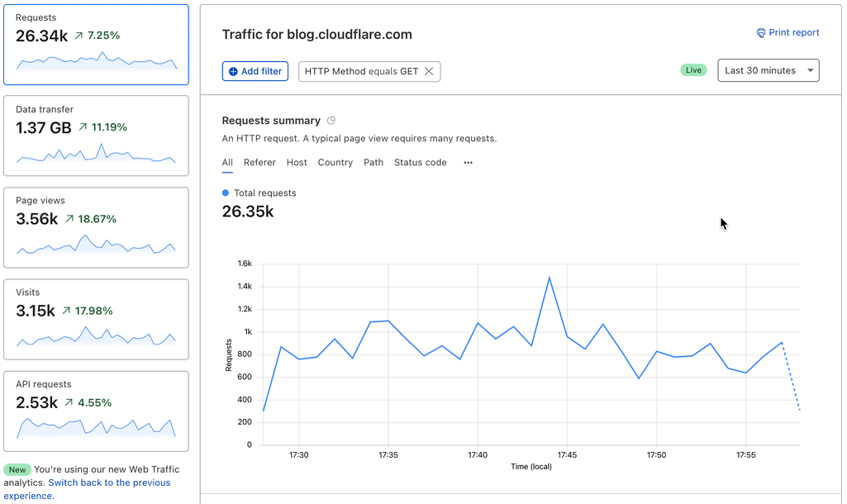Screen dimensions: 847x504
Task: Open the Country tab
Action: coord(335,163)
